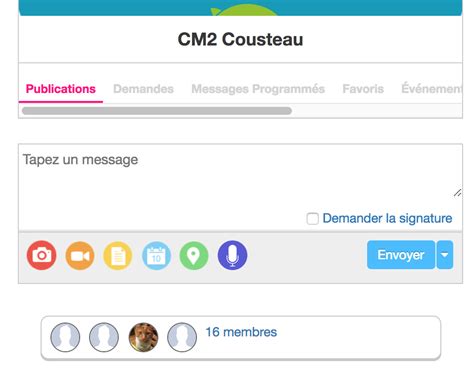The height and width of the screenshot is (375, 474).
Task: Open the 16 membres link
Action: [x=241, y=332]
